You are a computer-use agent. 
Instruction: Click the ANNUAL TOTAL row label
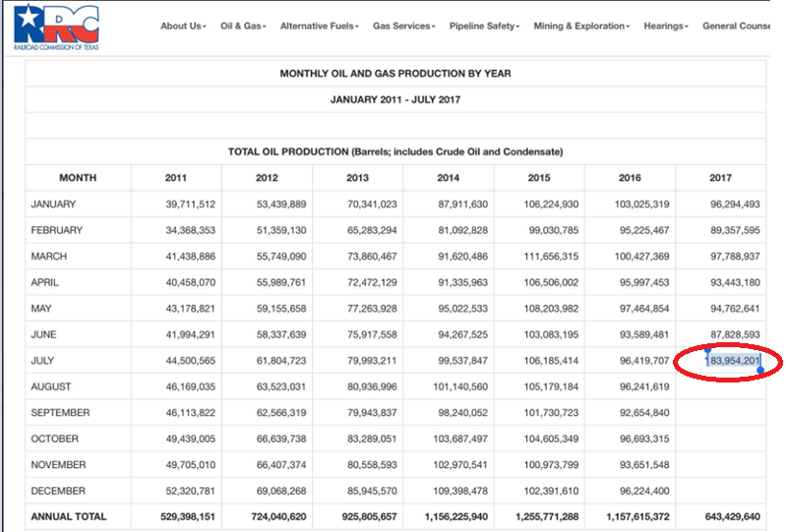tap(69, 516)
